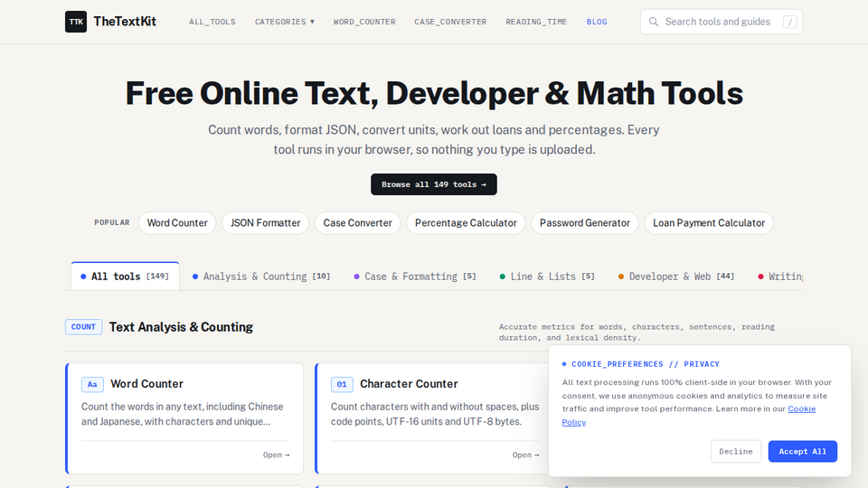Open WORD_COUNTER nav link
868x488 pixels.
364,22
